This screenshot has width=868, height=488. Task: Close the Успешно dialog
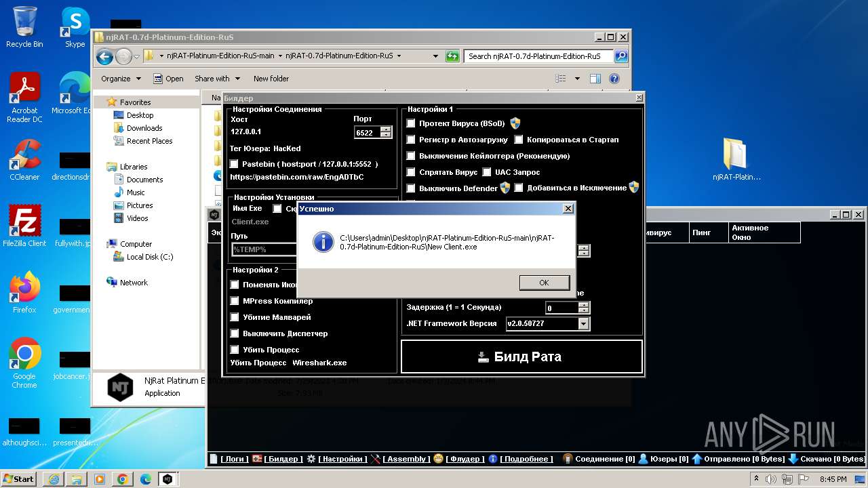pos(568,209)
